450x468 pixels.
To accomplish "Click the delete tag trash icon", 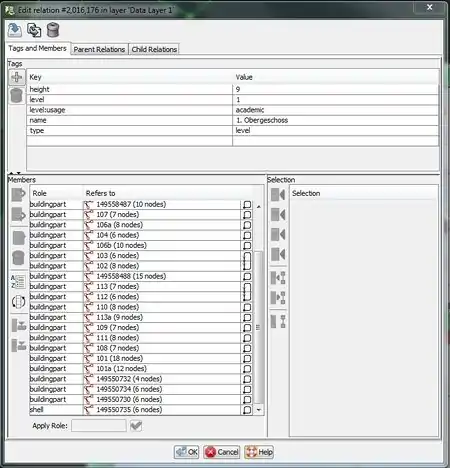I will click(17, 96).
